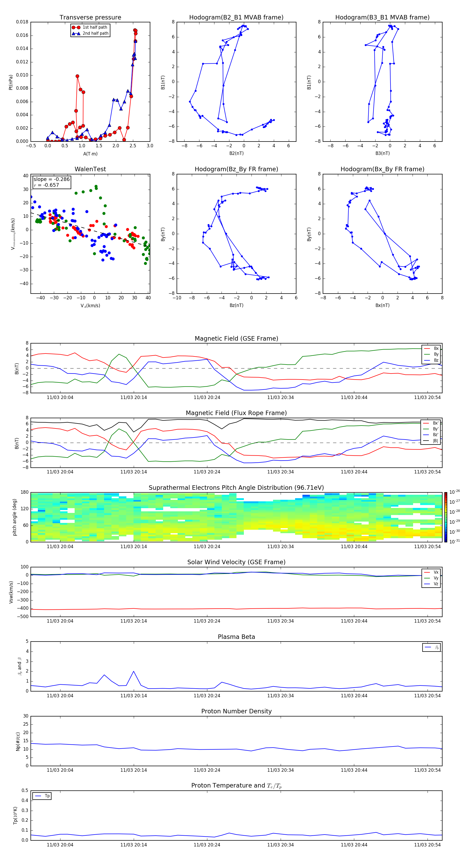The height and width of the screenshot is (868, 473).
Task: Click the 'Hodogram(B2_B1 MVAB frame)' title
Action: click(x=236, y=18)
